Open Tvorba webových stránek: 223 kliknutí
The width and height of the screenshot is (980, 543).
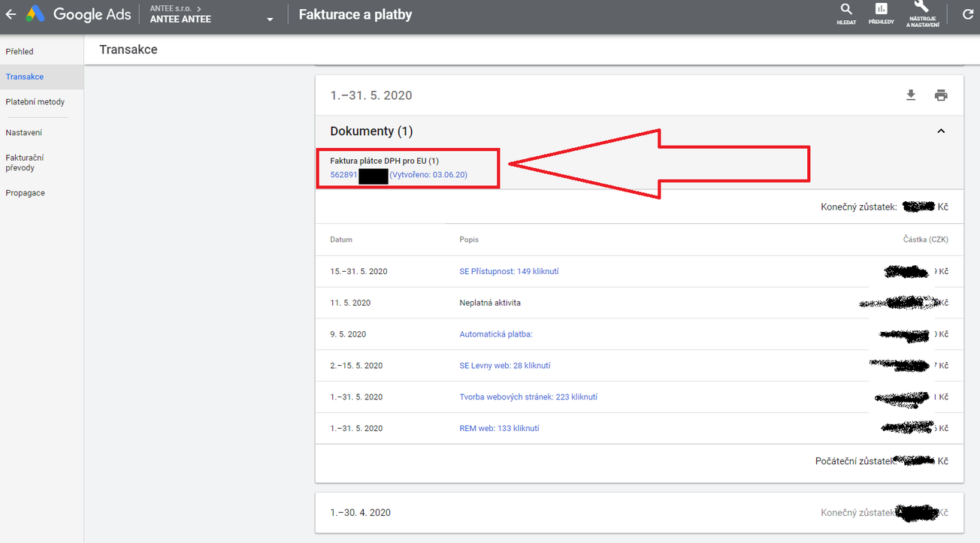(528, 397)
